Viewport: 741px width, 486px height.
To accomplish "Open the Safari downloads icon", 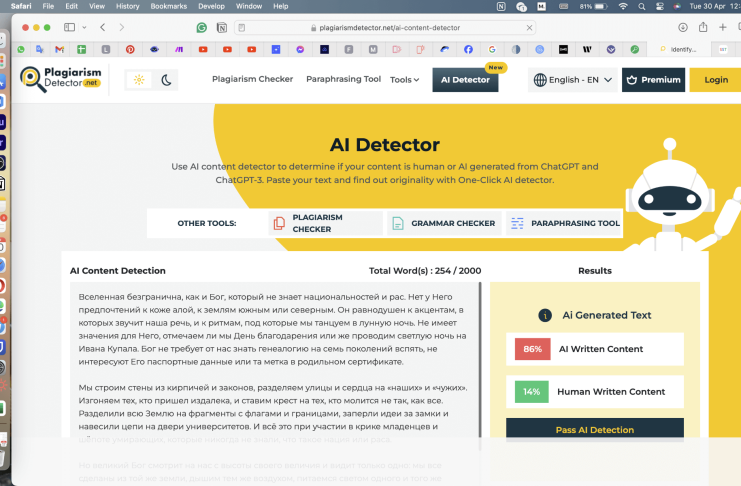I will (683, 27).
